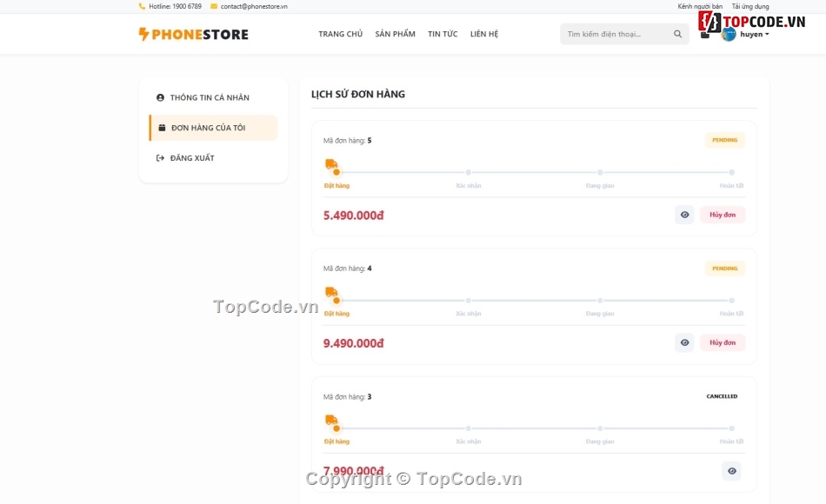Show cancelled order 3 using its eye icon
Viewport: 826px width, 504px height.
pyautogui.click(x=731, y=470)
